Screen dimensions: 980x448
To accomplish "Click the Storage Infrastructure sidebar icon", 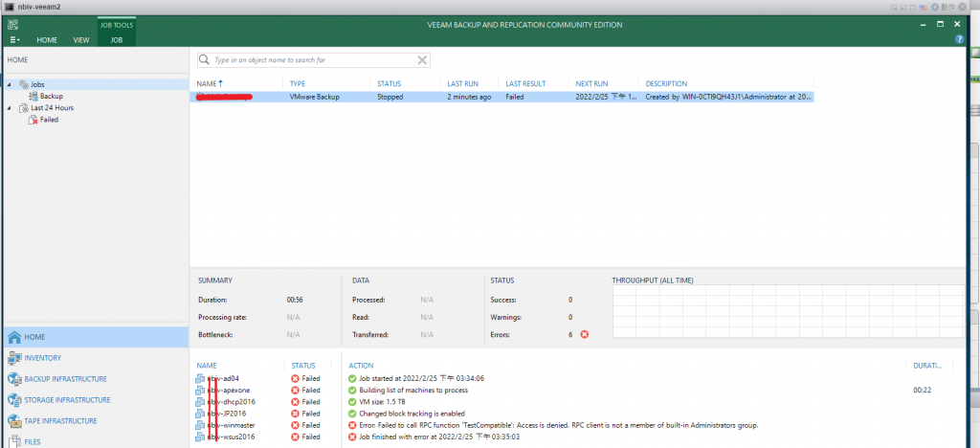I will [13, 400].
